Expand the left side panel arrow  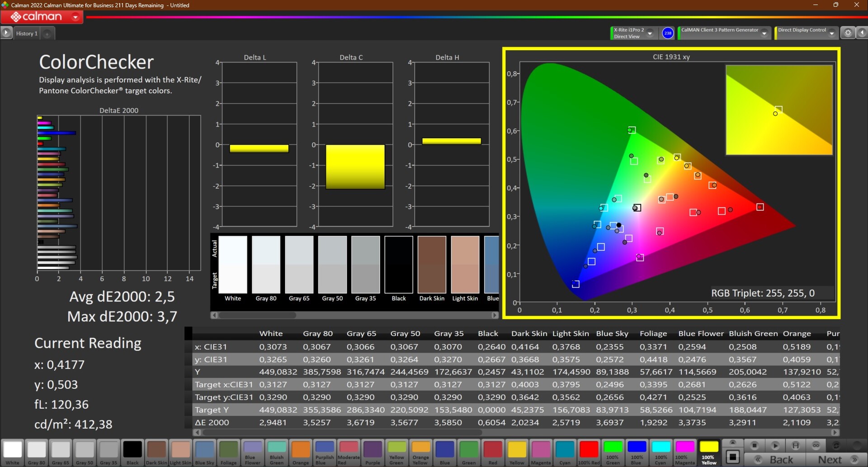coord(6,33)
